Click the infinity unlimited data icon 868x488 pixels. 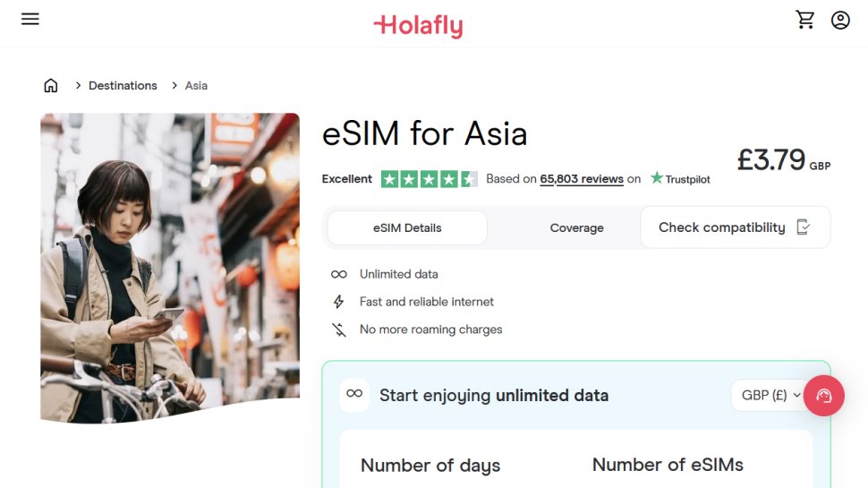[339, 275]
